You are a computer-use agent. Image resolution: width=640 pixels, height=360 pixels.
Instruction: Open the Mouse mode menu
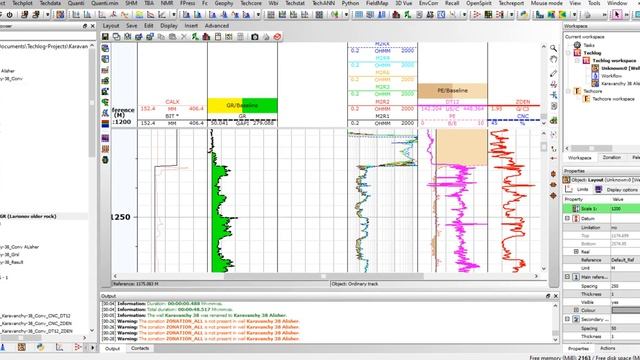(x=547, y=3)
